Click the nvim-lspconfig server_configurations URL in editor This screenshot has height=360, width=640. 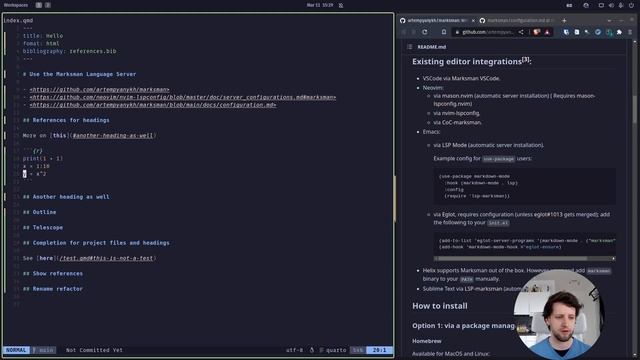tap(183, 97)
